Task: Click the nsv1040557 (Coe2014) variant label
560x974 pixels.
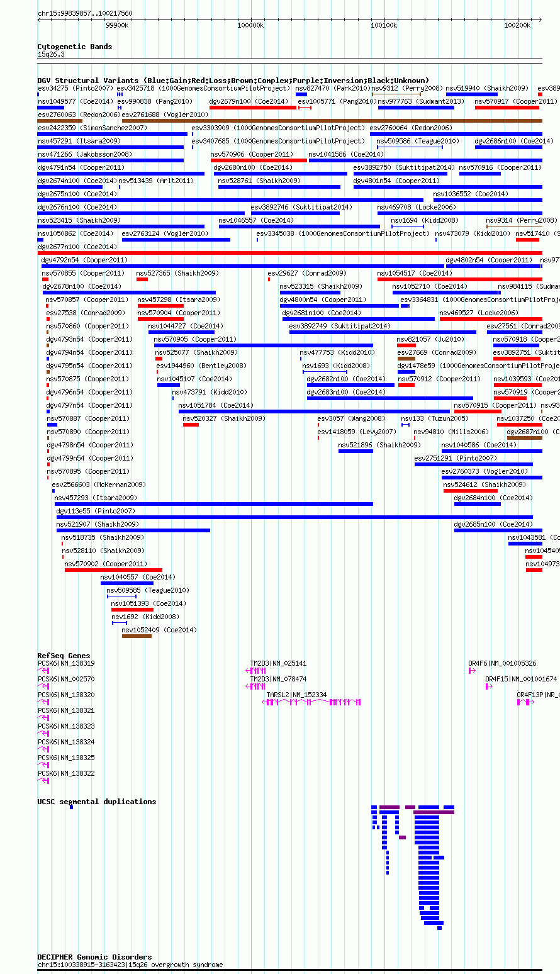Action: [138, 577]
